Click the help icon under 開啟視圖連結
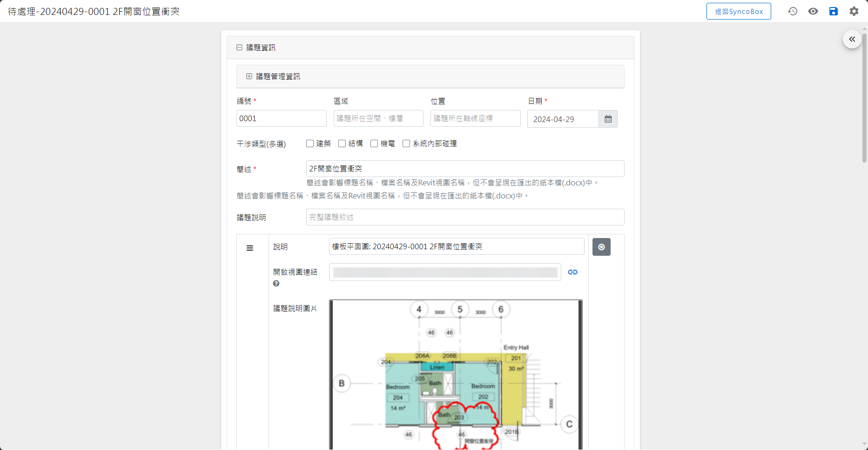The height and width of the screenshot is (450, 868). click(x=276, y=284)
